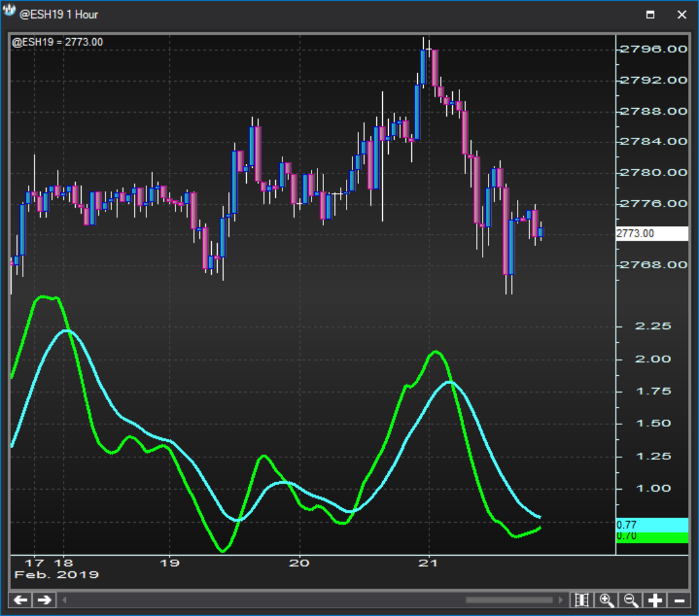Click the horizontal scrollbar thumb
This screenshot has width=699, height=616.
tap(509, 600)
